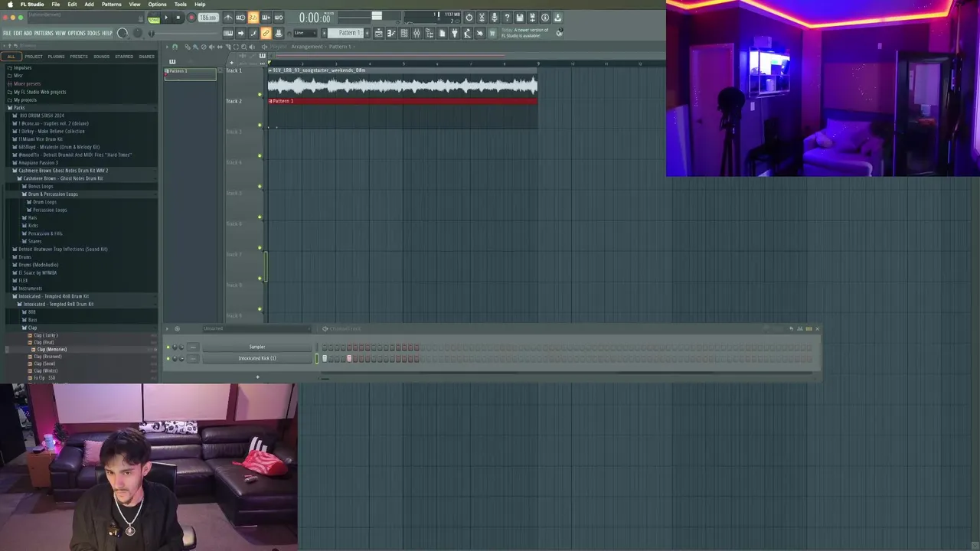The width and height of the screenshot is (980, 551).
Task: Toggle the highlighted link/multilink controllers icon
Action: pyautogui.click(x=266, y=33)
